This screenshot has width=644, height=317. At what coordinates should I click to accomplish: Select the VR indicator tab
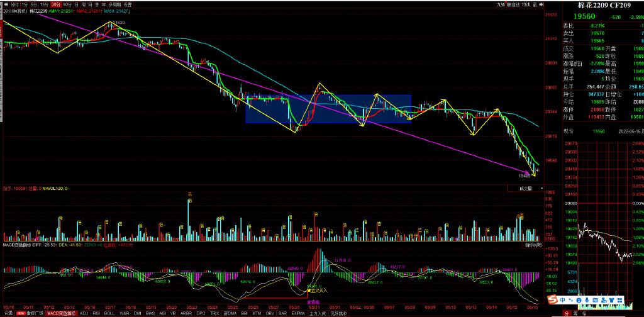coord(174,313)
